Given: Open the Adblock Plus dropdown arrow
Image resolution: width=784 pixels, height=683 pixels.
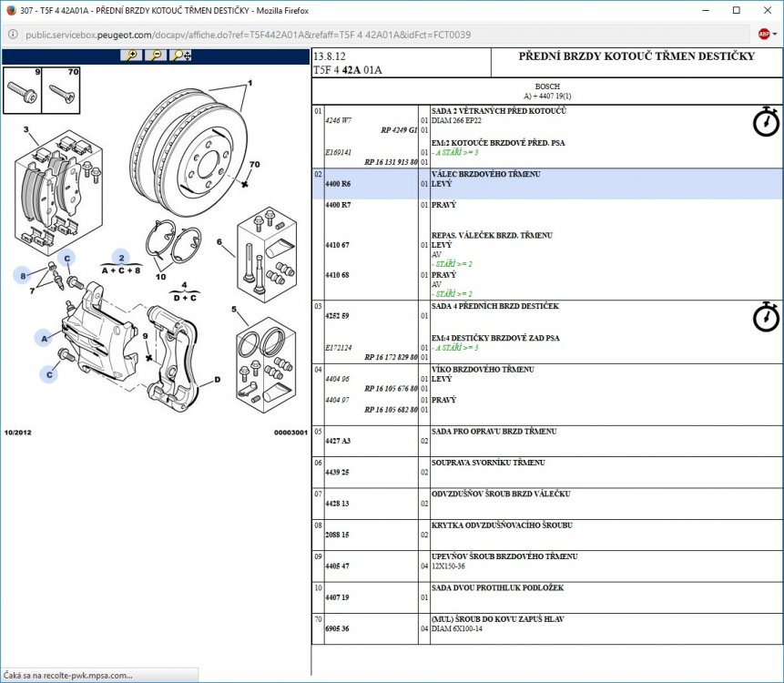Looking at the screenshot, I should tap(775, 34).
